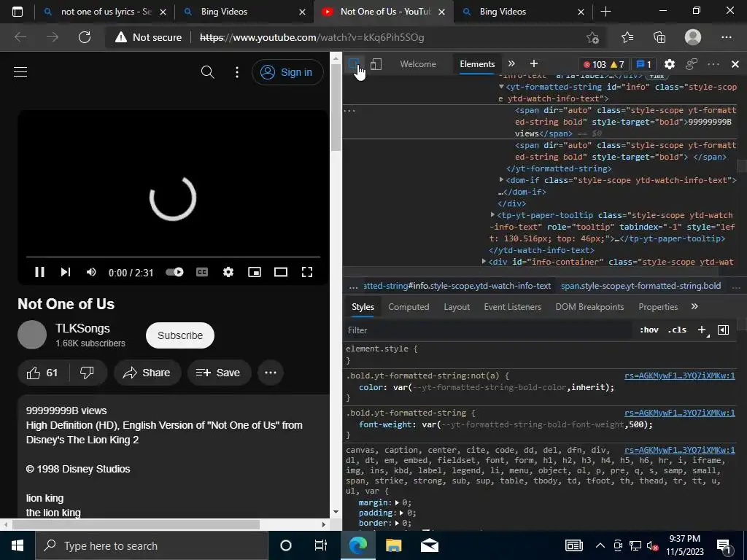Screen dimensions: 747x560
Task: Open File Explorer from taskbar
Action: (393, 545)
